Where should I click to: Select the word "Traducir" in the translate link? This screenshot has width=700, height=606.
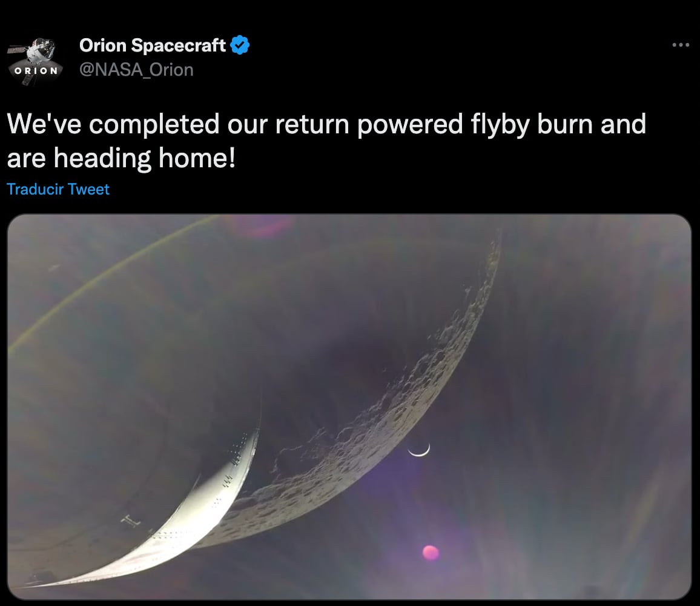coord(35,189)
